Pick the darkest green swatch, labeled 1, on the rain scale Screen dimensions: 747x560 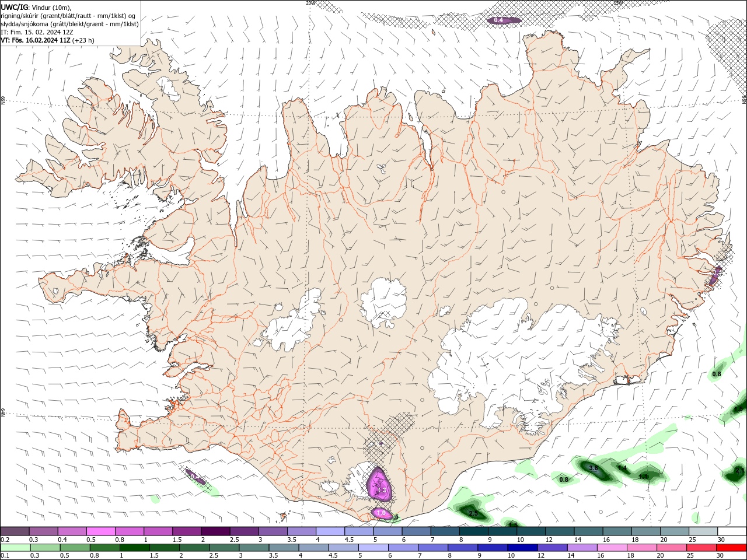pyautogui.click(x=134, y=548)
